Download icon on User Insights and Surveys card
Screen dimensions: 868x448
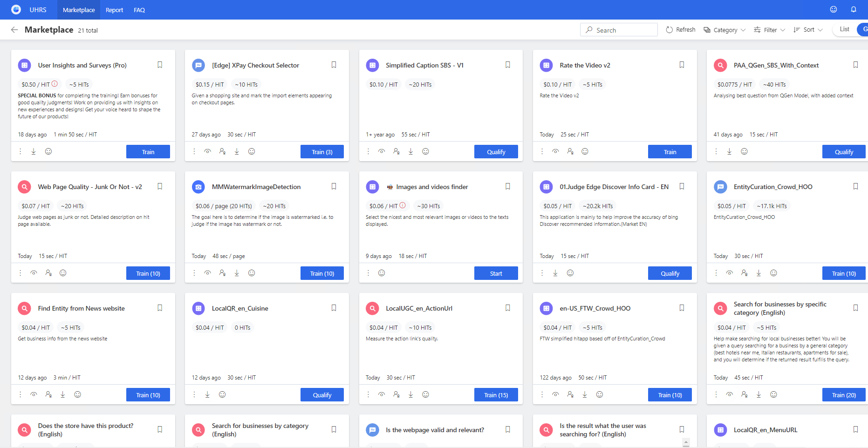[x=34, y=151]
